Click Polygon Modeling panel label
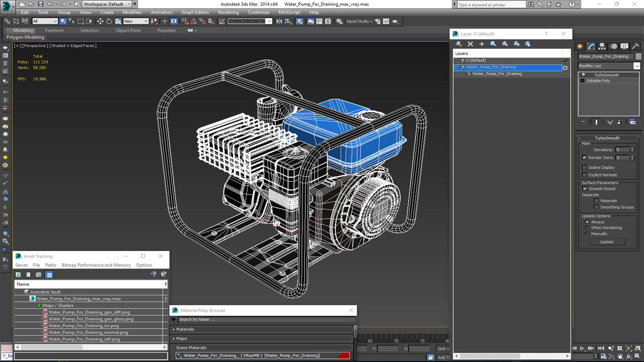644x362 pixels. point(25,37)
